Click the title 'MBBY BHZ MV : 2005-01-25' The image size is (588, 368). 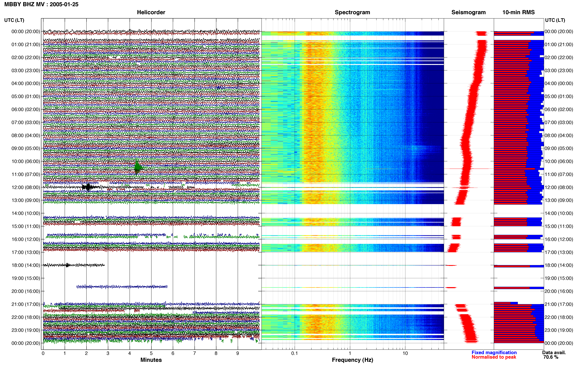point(41,4)
